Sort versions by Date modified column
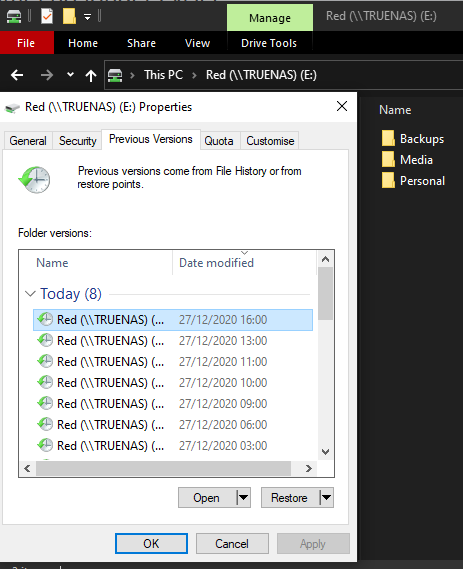Image resolution: width=463 pixels, height=569 pixels. point(245,263)
